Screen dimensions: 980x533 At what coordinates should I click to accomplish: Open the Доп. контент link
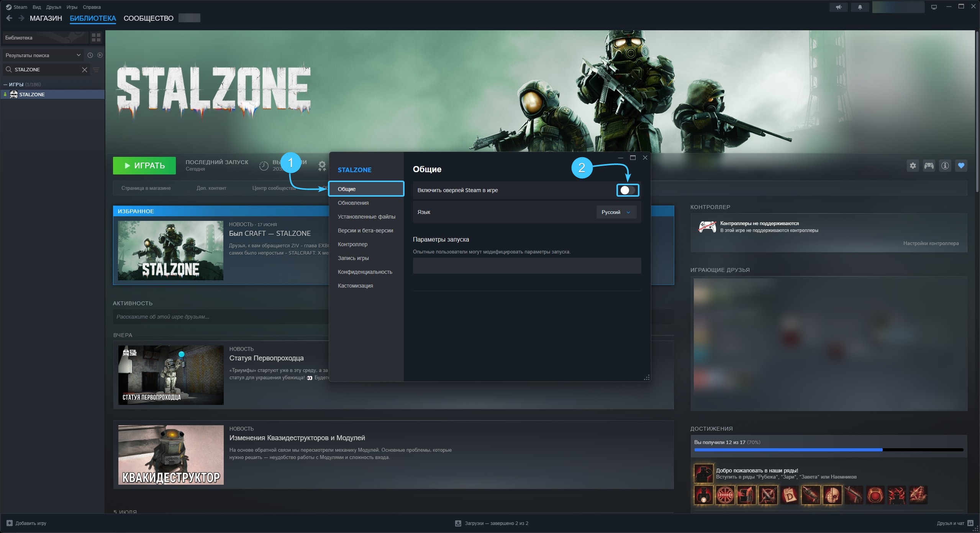(211, 188)
